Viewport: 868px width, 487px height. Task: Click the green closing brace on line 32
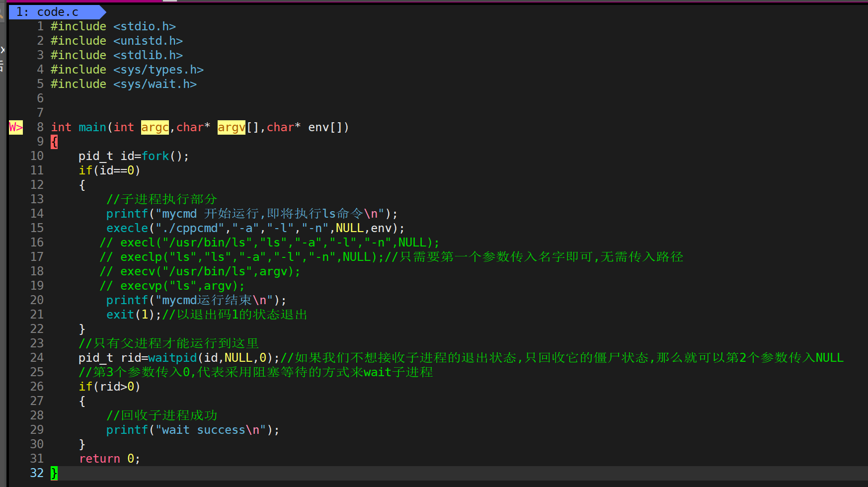coord(54,473)
